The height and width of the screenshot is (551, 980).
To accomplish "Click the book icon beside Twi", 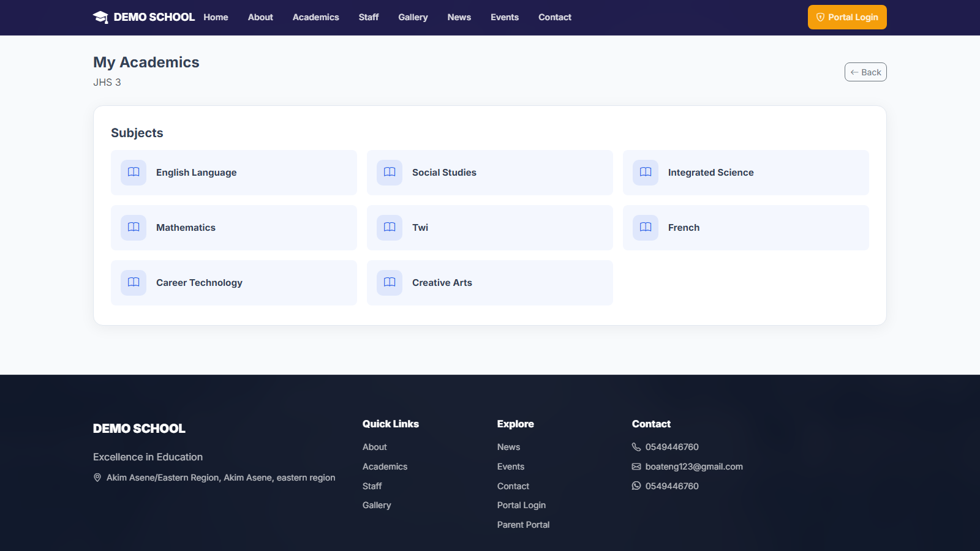I will (x=390, y=227).
